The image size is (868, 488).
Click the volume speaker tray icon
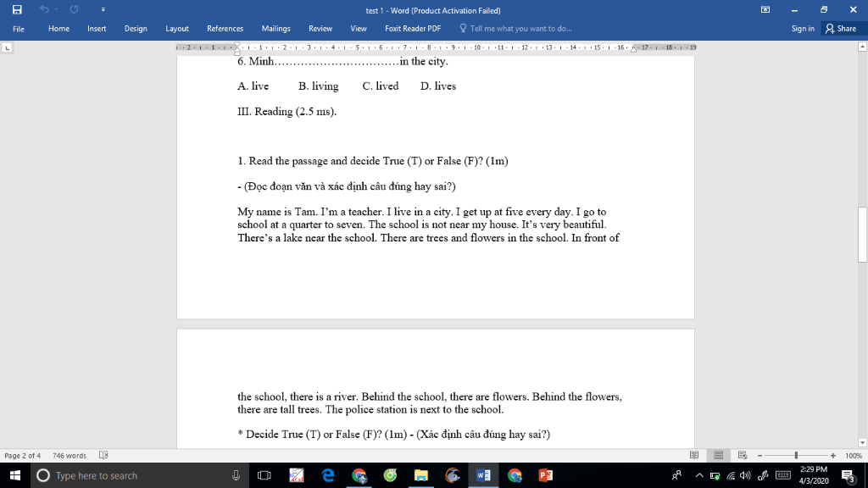click(x=746, y=475)
